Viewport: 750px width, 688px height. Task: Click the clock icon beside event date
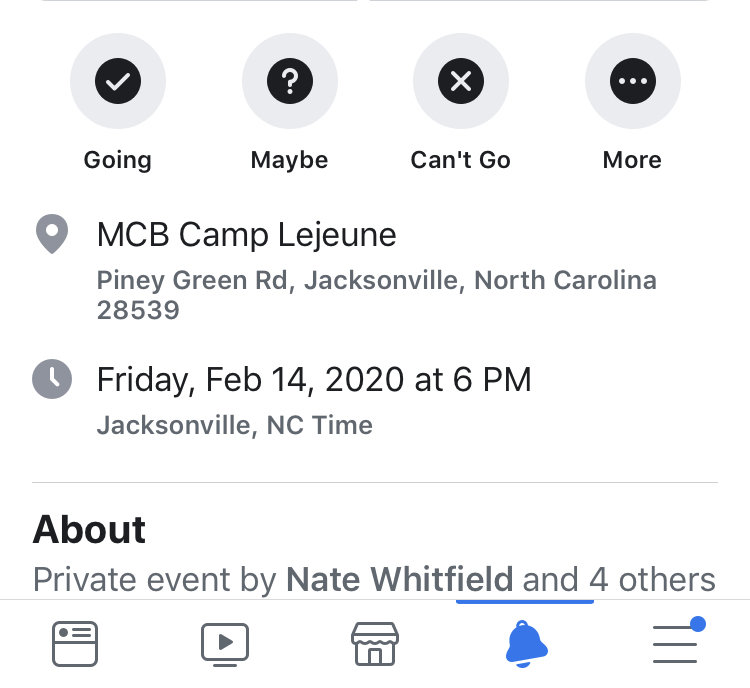52,379
